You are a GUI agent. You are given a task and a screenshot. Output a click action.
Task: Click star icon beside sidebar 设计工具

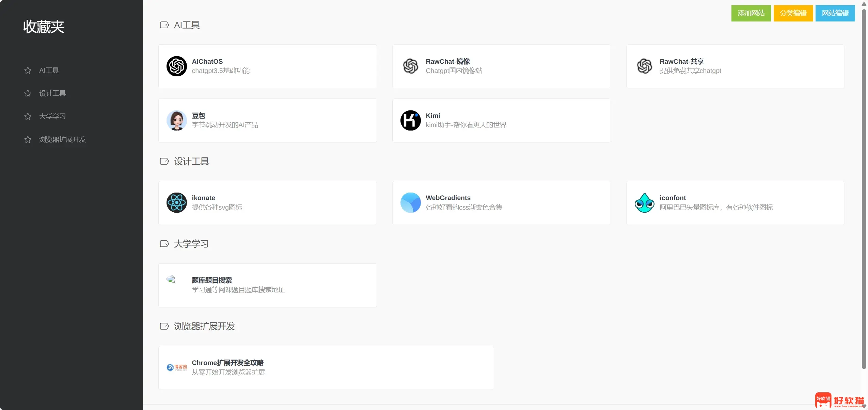28,93
